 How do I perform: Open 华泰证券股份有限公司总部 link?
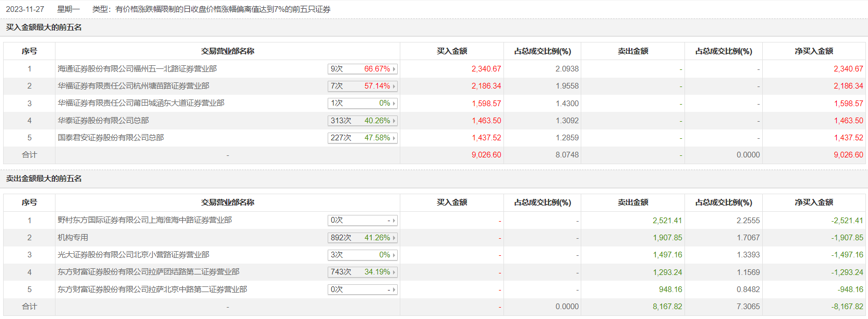[x=103, y=121]
